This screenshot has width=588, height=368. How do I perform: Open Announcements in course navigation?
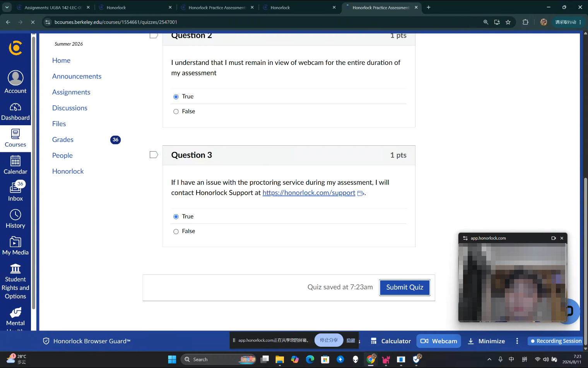[x=77, y=76]
